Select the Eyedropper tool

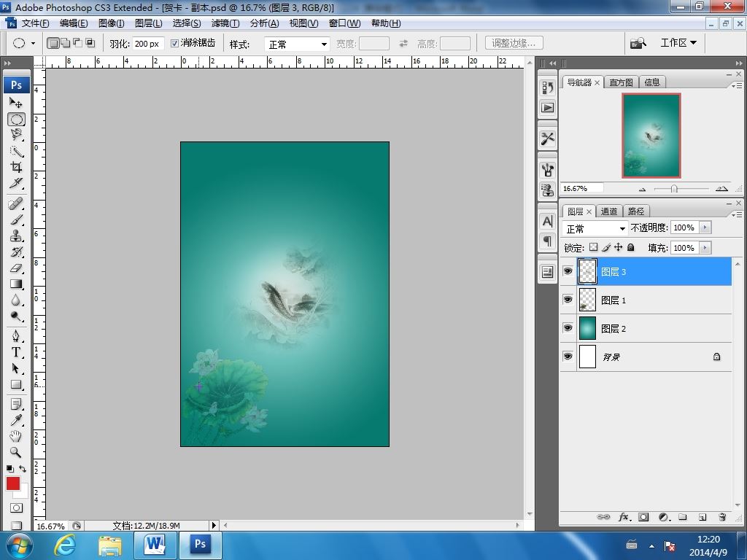pyautogui.click(x=16, y=420)
